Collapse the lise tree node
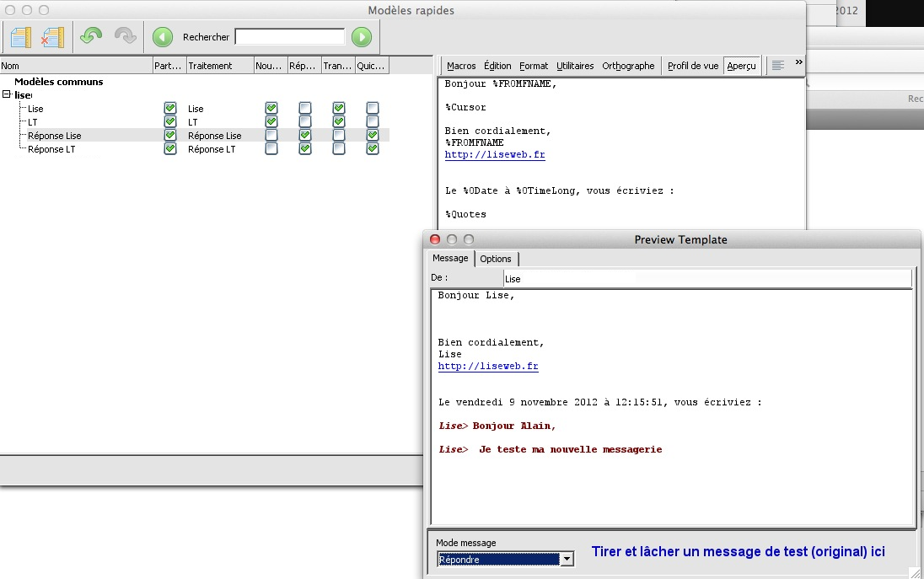 (7, 95)
